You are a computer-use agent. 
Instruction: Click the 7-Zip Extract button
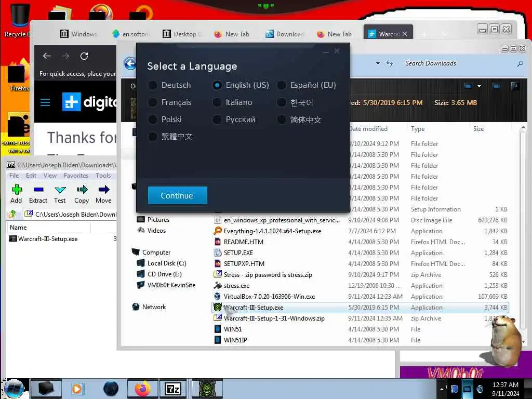click(38, 194)
